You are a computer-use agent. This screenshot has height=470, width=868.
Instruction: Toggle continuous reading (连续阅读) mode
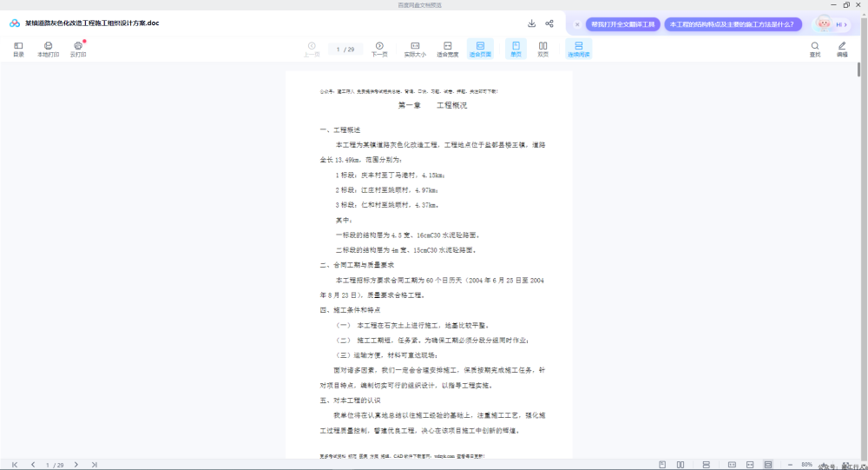[578, 49]
